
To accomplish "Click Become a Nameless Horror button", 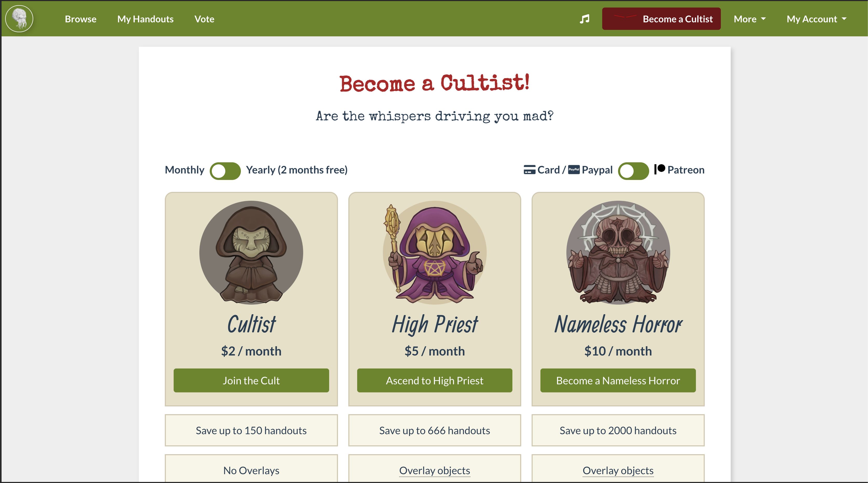I will (x=618, y=380).
